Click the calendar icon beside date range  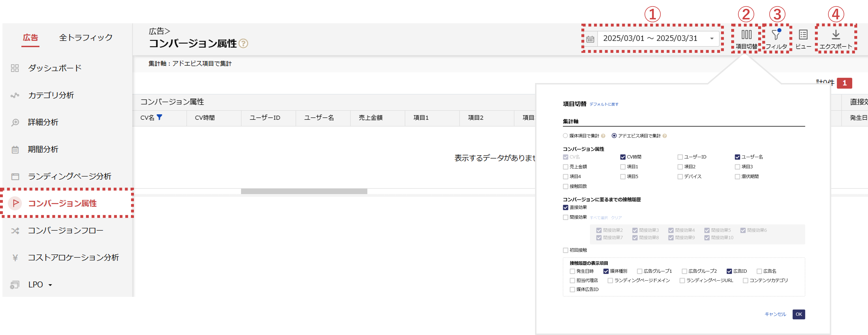pyautogui.click(x=590, y=39)
